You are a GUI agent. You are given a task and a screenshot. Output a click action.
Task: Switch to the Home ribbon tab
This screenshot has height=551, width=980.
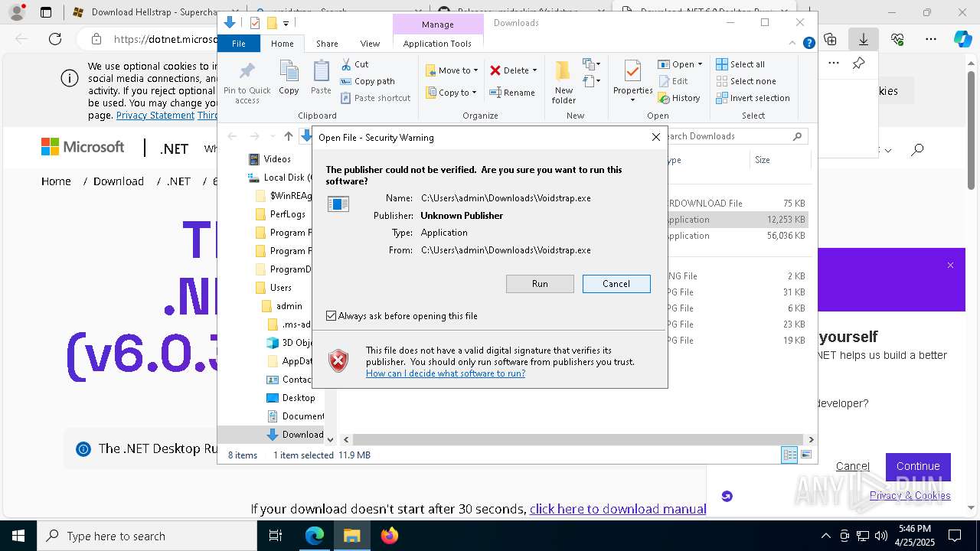(x=282, y=44)
